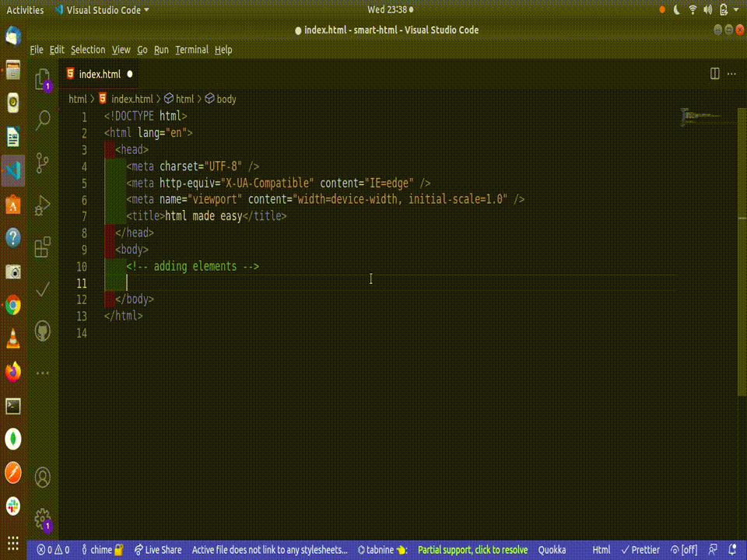Screen dimensions: 747x560
Task: Expand the html folder breadcrumb
Action: (78, 99)
